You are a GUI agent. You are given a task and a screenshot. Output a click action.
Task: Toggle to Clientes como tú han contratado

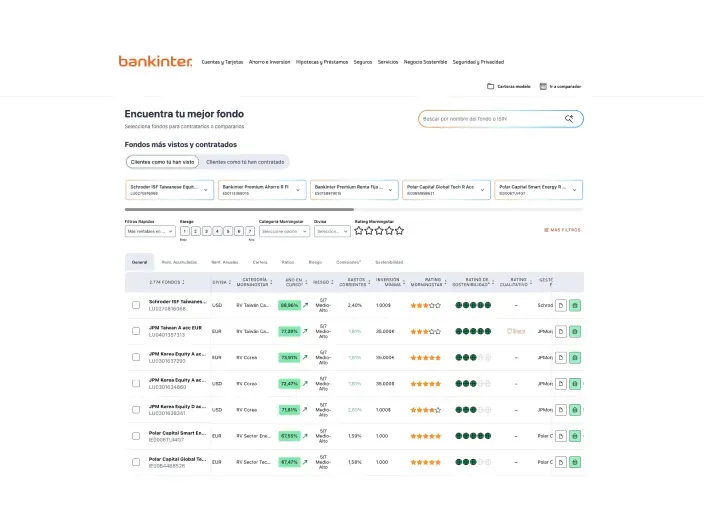point(245,162)
